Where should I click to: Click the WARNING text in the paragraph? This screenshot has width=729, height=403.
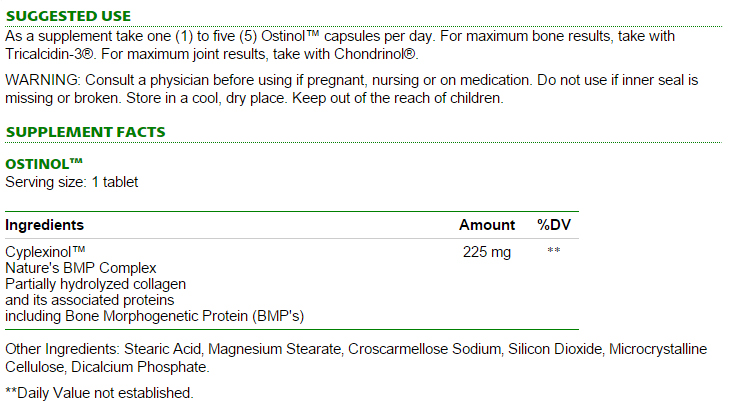43,80
